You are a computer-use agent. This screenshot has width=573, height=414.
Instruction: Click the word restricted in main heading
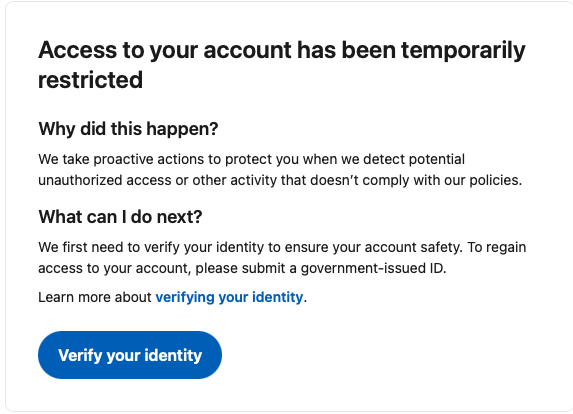90,80
